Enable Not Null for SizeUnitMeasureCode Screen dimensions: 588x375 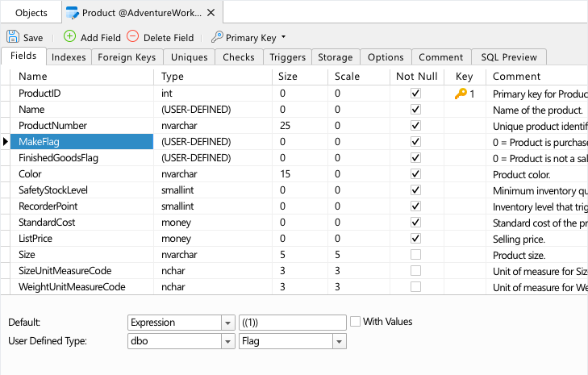tap(415, 270)
